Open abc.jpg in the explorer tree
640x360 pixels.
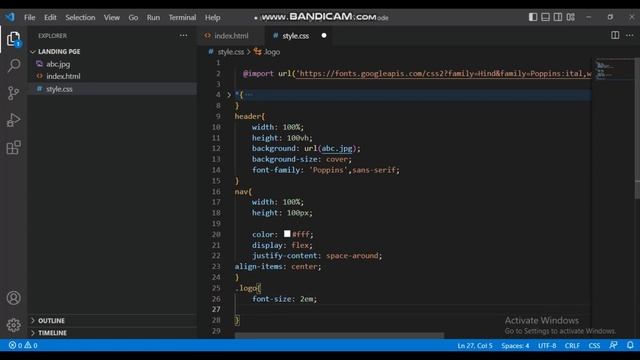point(58,64)
